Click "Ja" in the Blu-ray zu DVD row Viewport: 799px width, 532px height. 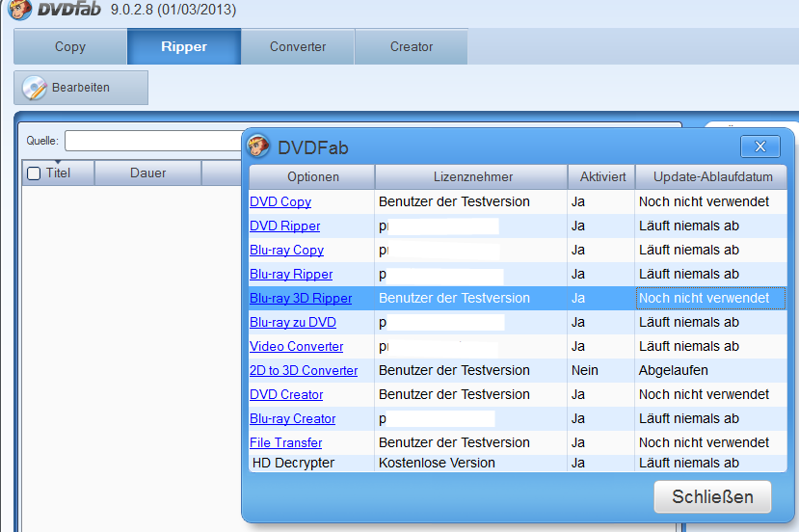(x=578, y=323)
